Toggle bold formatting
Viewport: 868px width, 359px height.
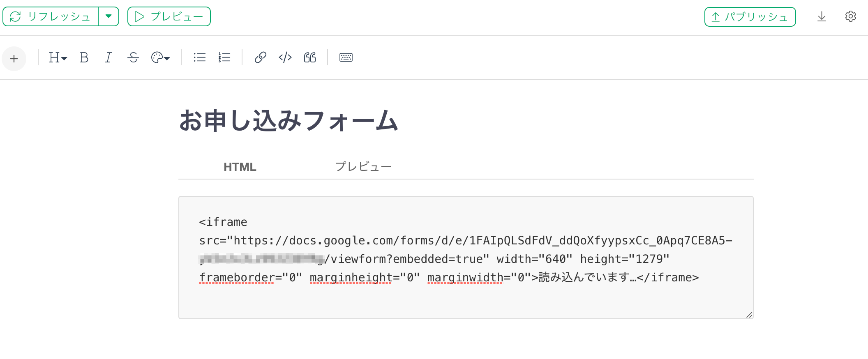click(84, 58)
